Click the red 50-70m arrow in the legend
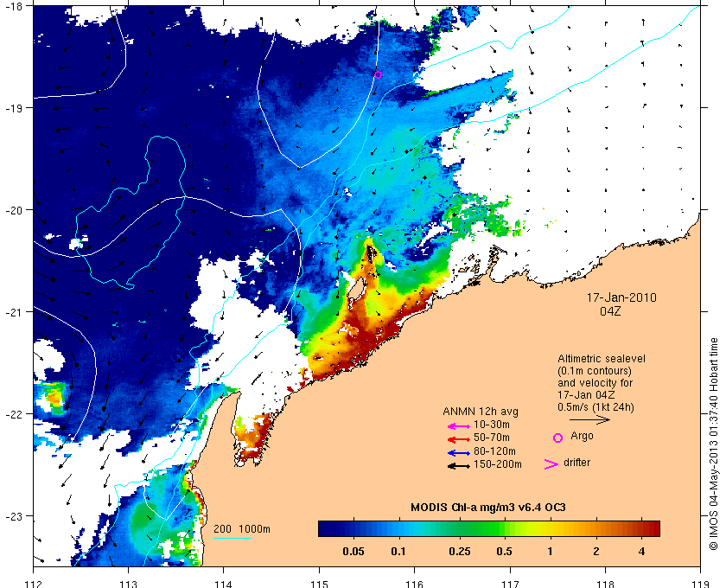This screenshot has width=726, height=588. click(x=459, y=439)
